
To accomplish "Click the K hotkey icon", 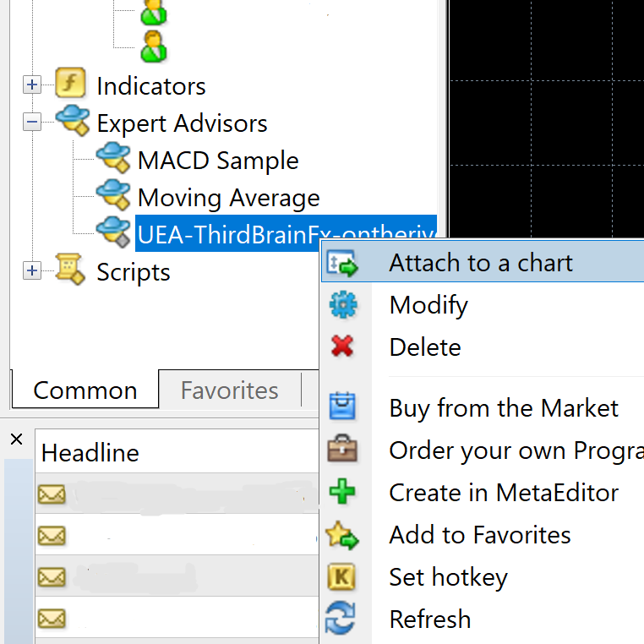I will click(x=341, y=576).
